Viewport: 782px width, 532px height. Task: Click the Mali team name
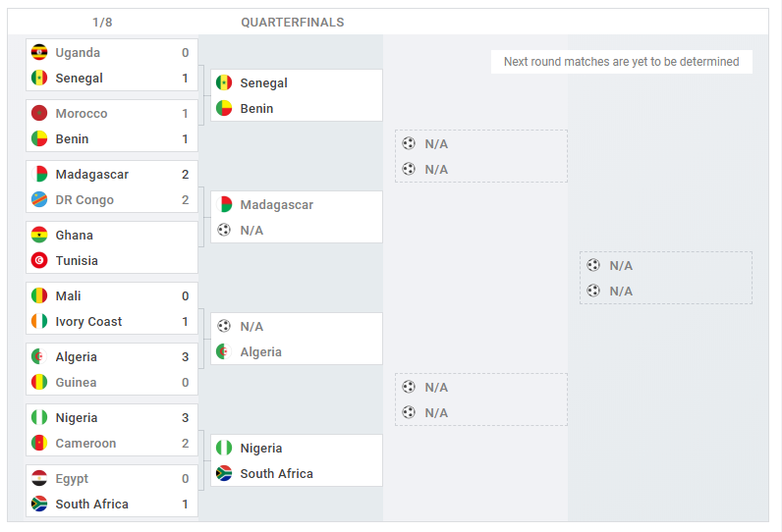(69, 295)
